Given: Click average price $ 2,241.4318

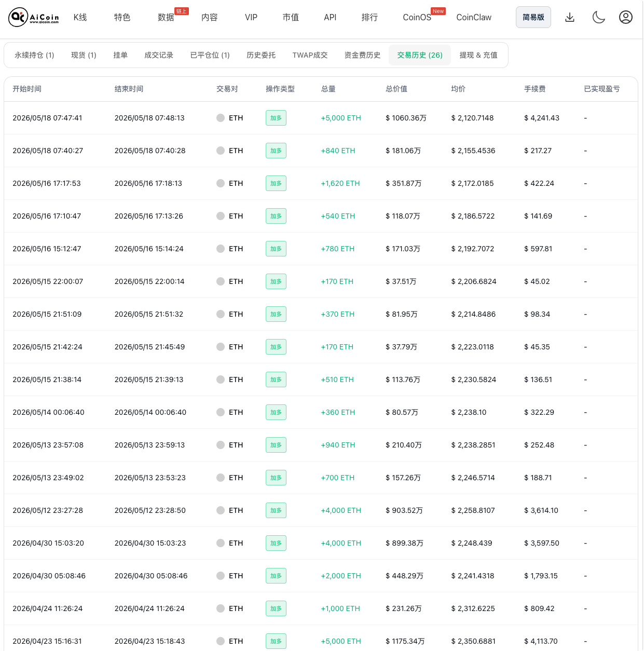Looking at the screenshot, I should tap(473, 576).
